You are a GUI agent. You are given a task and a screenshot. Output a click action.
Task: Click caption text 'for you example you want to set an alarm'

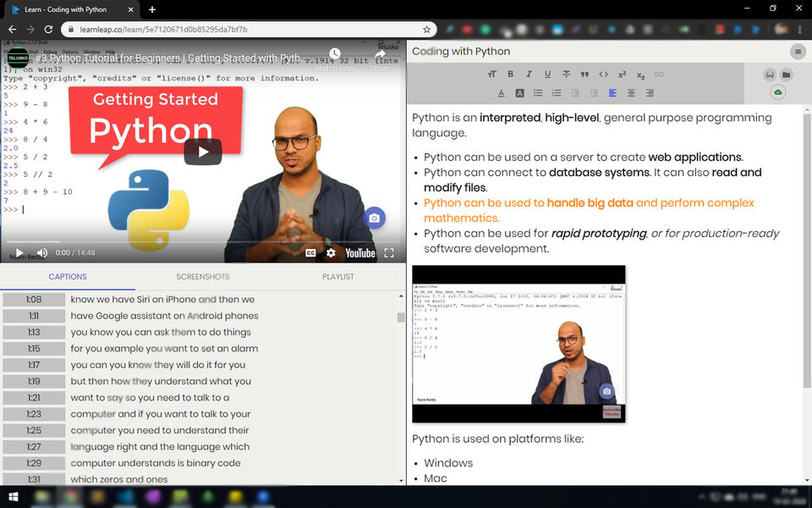164,348
